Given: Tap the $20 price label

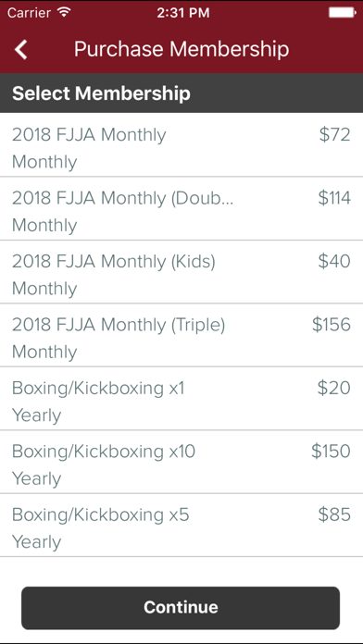Looking at the screenshot, I should point(333,388).
